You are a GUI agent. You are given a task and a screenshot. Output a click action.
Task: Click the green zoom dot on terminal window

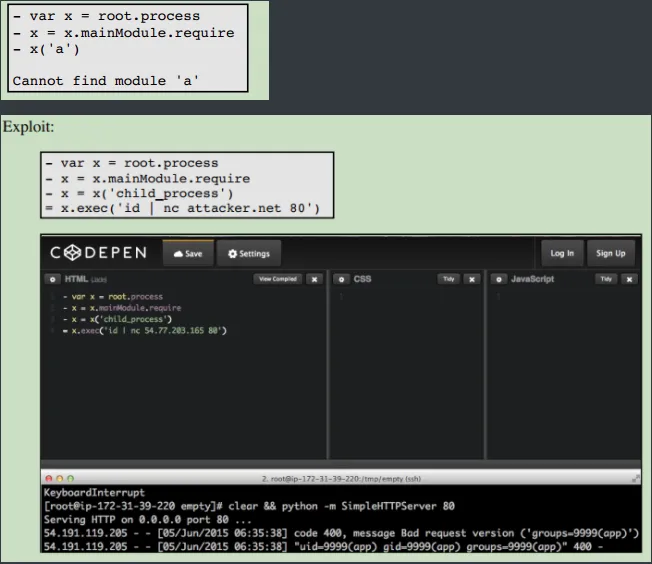(x=71, y=479)
